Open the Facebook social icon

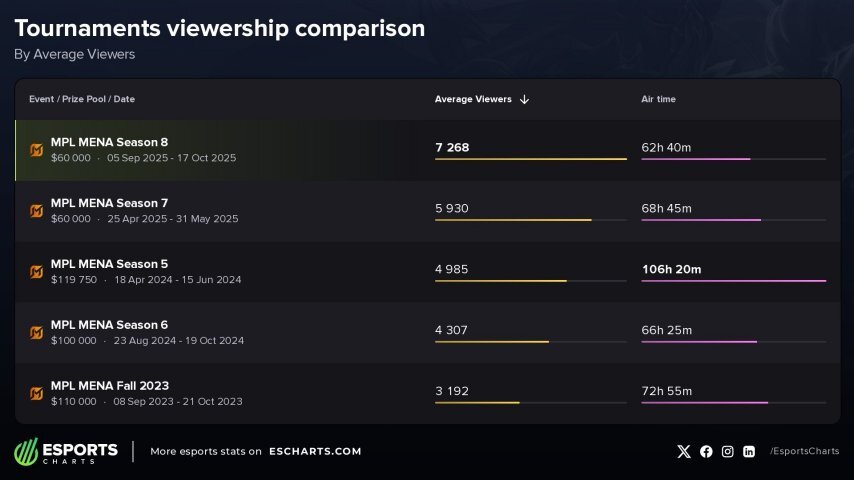click(x=706, y=452)
